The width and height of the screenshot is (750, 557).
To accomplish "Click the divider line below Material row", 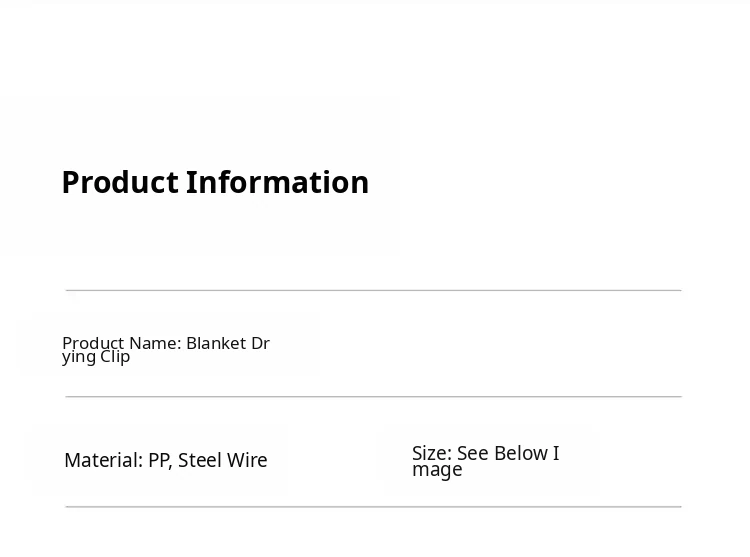I will pos(373,507).
